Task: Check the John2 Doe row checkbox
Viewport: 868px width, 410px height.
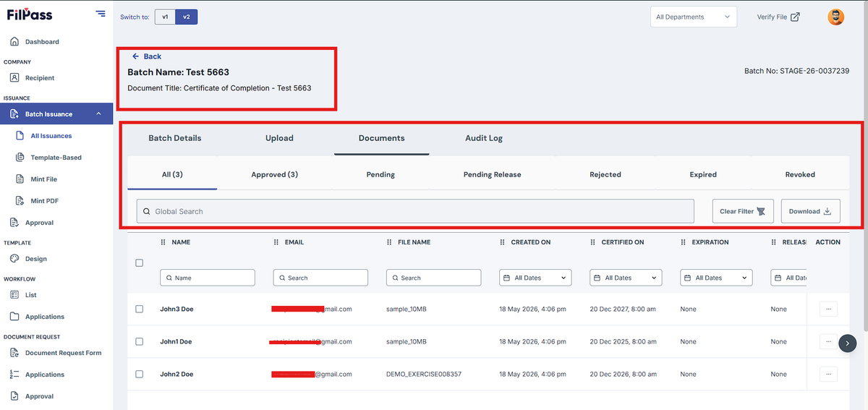Action: click(x=140, y=374)
